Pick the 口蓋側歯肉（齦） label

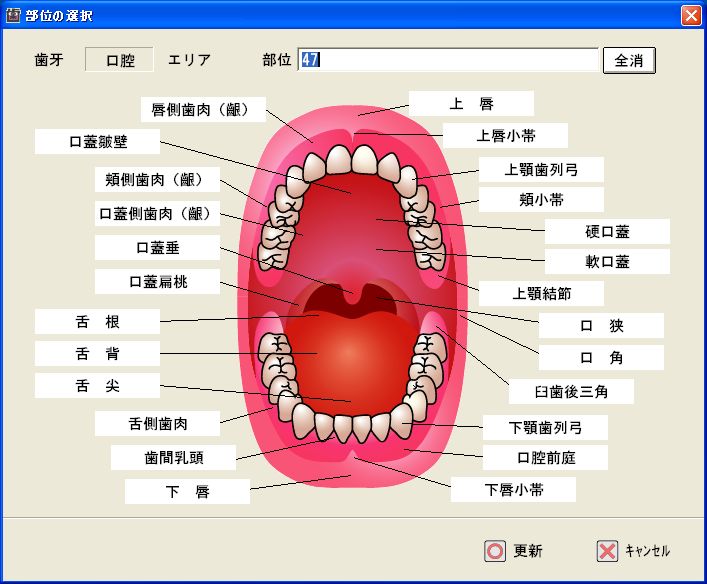[157, 213]
